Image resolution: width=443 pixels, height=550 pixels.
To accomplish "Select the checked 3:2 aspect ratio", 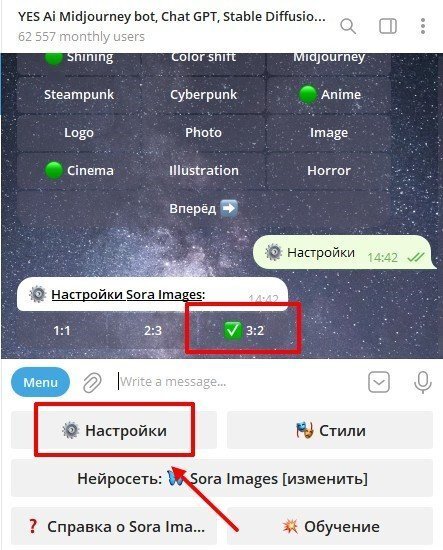I will click(x=244, y=330).
